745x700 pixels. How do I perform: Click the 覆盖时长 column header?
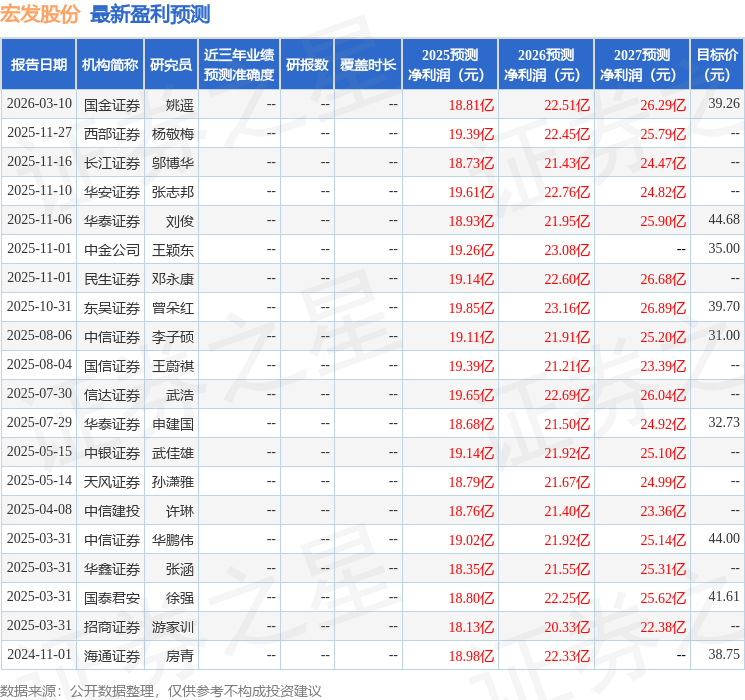(x=368, y=65)
